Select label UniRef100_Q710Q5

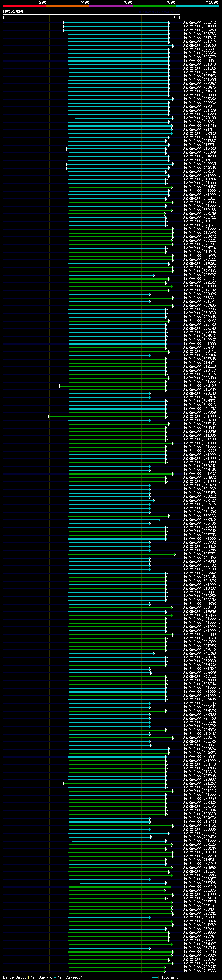[199, 80]
